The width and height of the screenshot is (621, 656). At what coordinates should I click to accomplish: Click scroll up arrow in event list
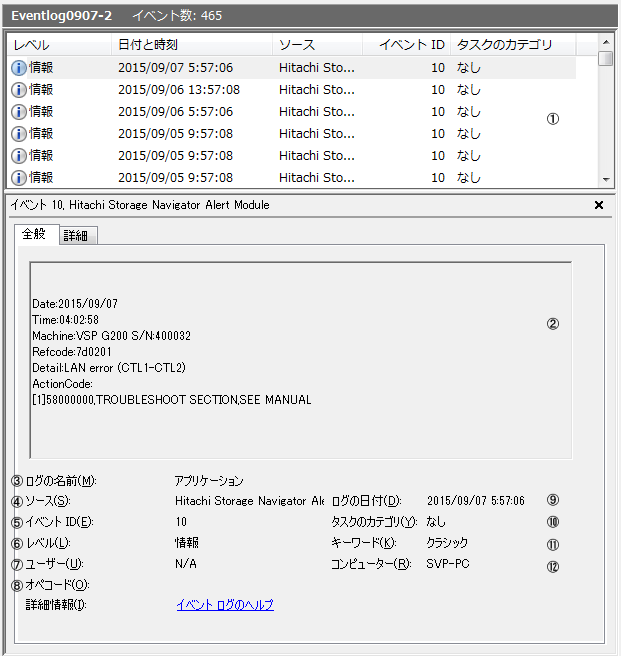[606, 42]
